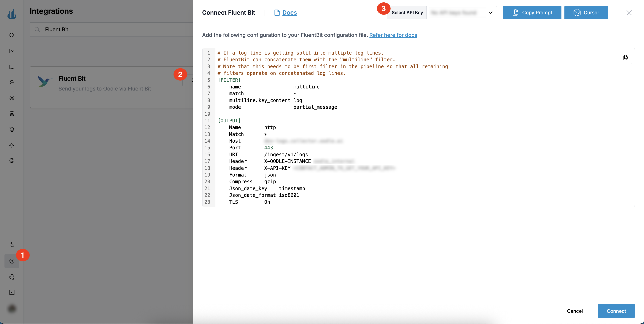644x324 pixels.
Task: Open alerts via the bell icon
Action: click(12, 129)
